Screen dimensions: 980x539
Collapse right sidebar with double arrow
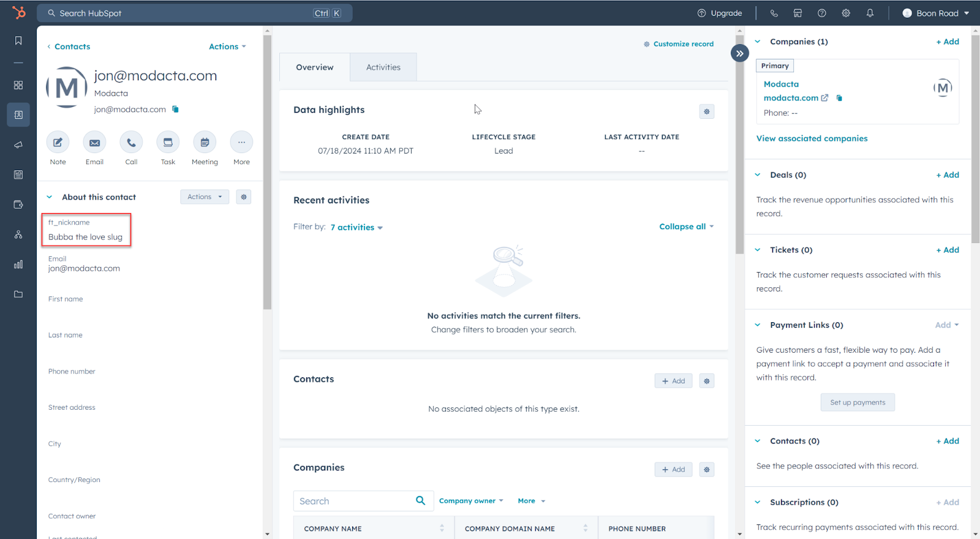coord(740,53)
